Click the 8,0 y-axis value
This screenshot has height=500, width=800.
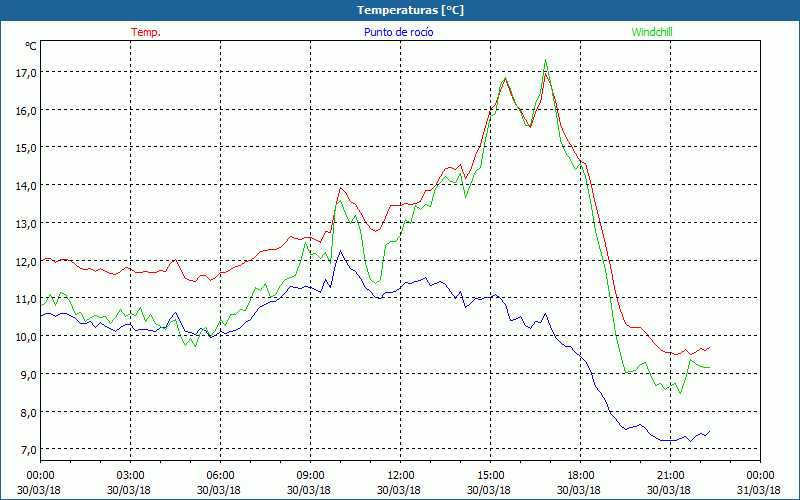click(29, 412)
